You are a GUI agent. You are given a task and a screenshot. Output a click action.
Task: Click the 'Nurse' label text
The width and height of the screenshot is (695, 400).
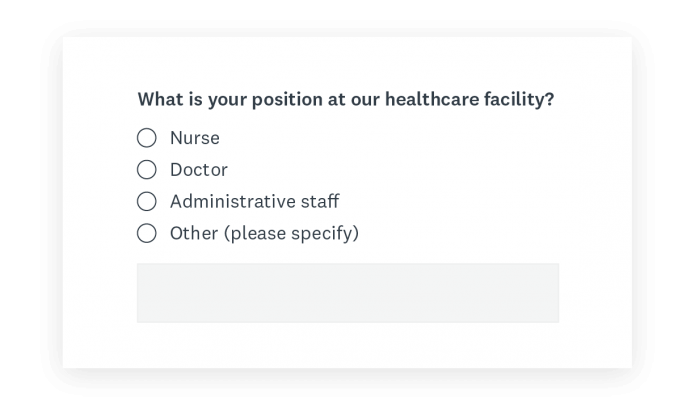click(x=194, y=138)
